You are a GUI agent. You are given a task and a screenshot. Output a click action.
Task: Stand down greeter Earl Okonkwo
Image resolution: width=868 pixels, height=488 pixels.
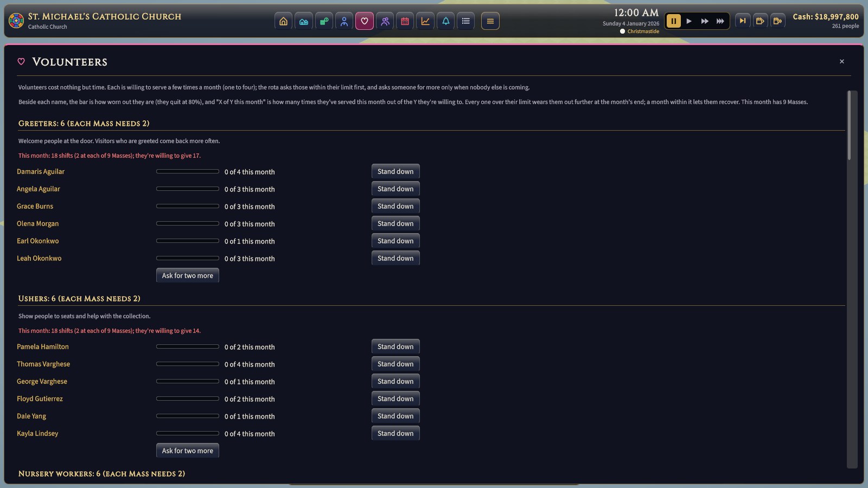[x=395, y=241]
